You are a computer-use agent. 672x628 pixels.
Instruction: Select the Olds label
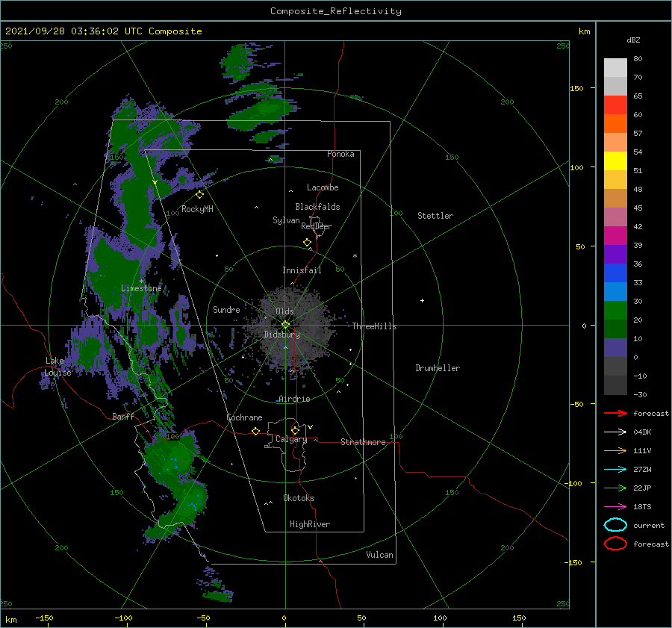[x=284, y=311]
